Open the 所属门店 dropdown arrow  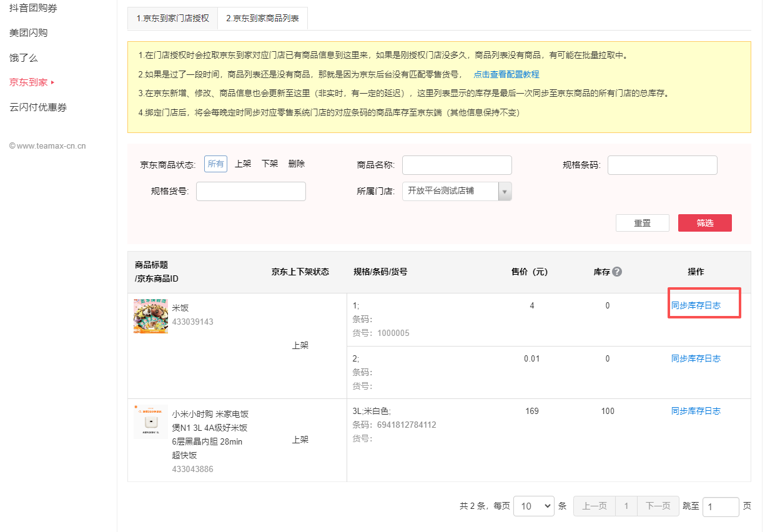coord(505,191)
